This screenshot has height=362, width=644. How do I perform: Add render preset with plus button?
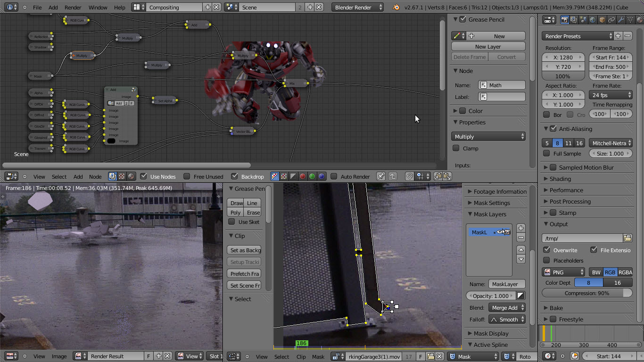pos(618,36)
